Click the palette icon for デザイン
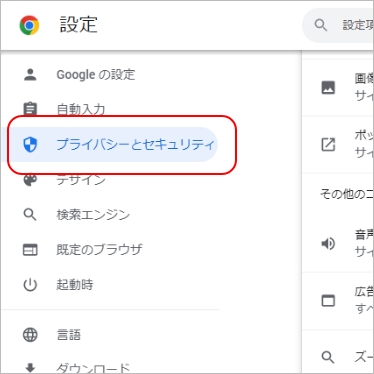 [30, 180]
